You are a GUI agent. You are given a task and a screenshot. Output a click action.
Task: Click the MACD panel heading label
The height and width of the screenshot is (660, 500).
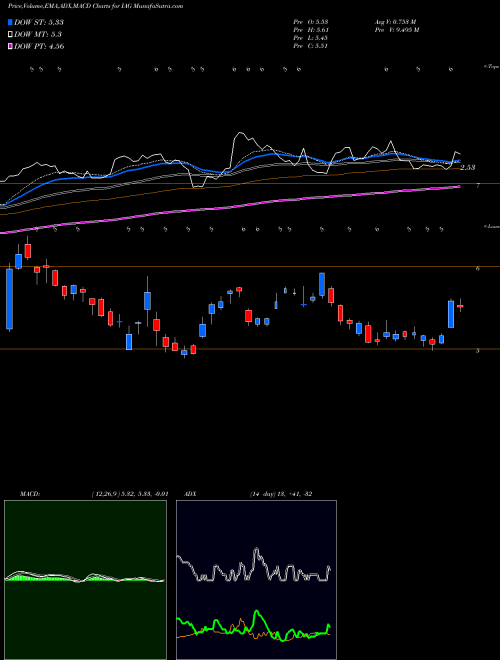[30, 494]
